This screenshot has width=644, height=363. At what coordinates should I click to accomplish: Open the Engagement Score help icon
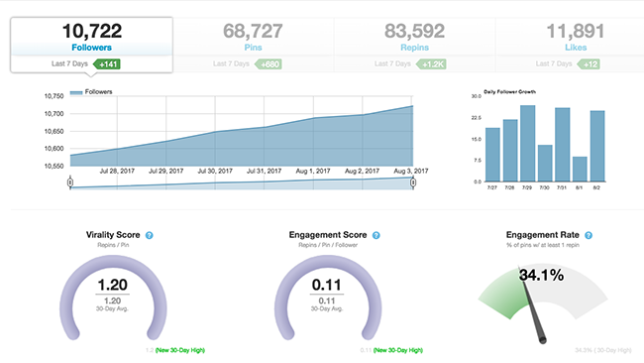click(376, 236)
